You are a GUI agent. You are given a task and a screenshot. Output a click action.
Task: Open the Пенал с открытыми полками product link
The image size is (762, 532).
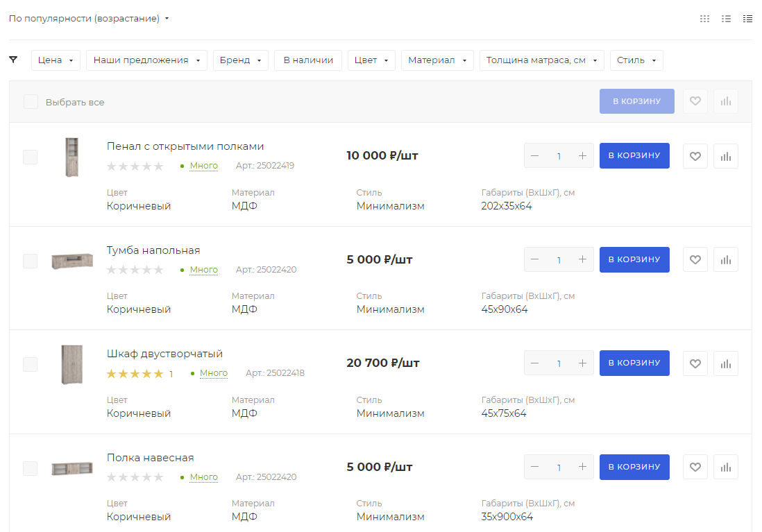(x=185, y=146)
